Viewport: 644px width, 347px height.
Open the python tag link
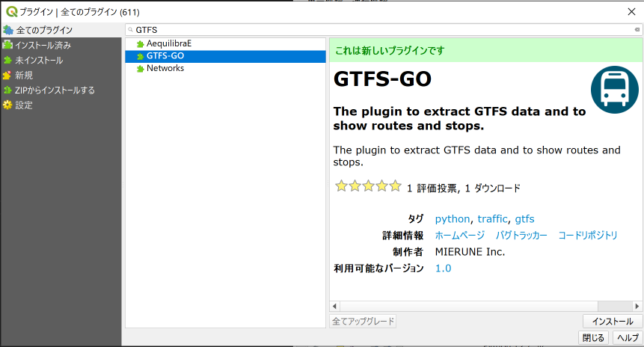point(453,219)
